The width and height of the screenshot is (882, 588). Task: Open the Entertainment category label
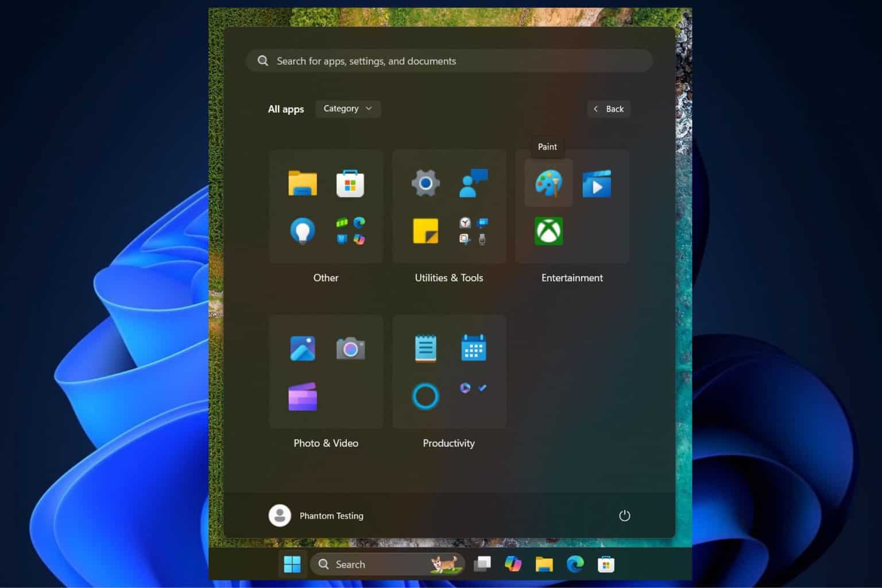[x=572, y=278]
